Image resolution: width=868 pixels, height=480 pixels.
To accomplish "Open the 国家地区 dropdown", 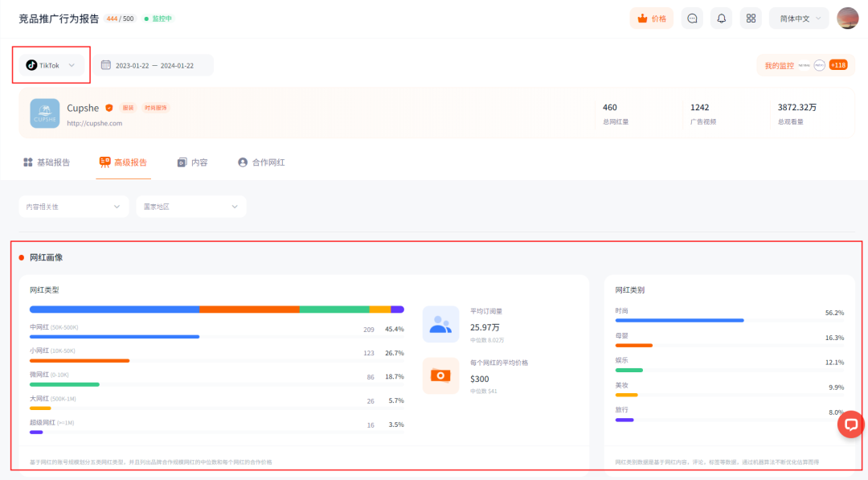I will [190, 207].
